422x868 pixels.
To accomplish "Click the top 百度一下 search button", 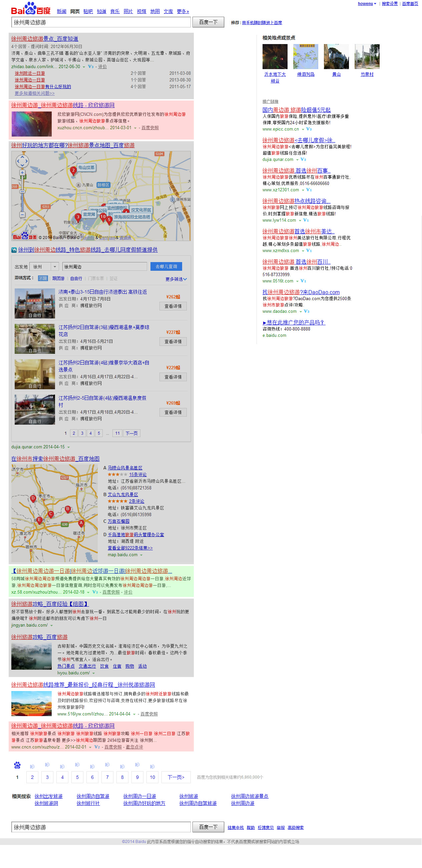I will point(208,22).
